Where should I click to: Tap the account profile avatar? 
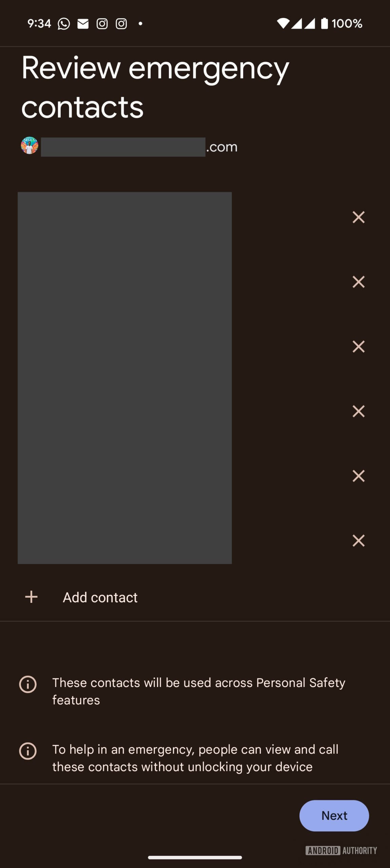tap(30, 146)
